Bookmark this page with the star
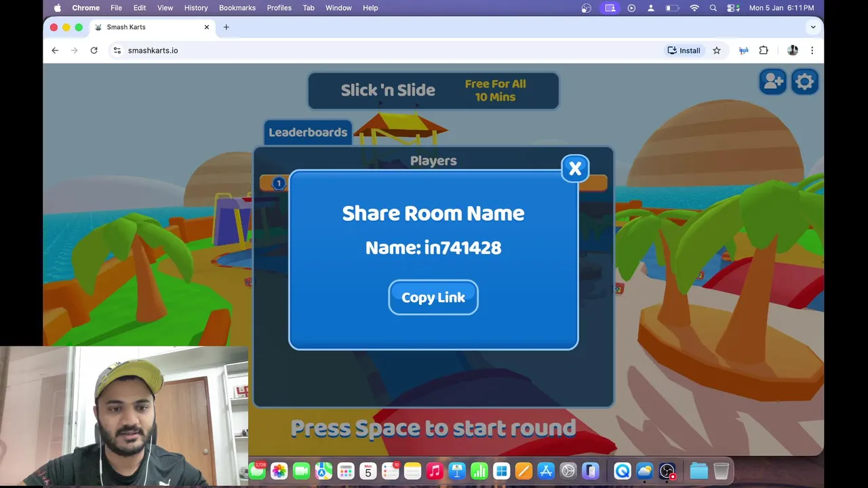868x488 pixels. pyautogui.click(x=716, y=50)
